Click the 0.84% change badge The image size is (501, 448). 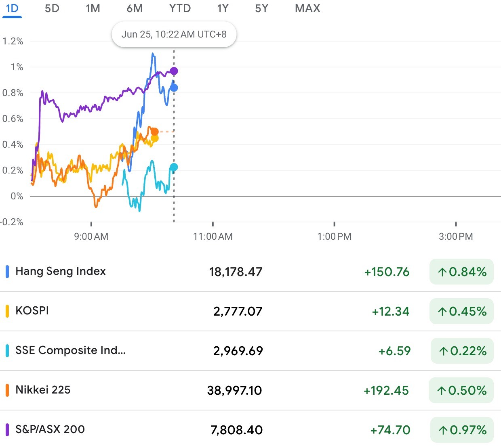461,272
